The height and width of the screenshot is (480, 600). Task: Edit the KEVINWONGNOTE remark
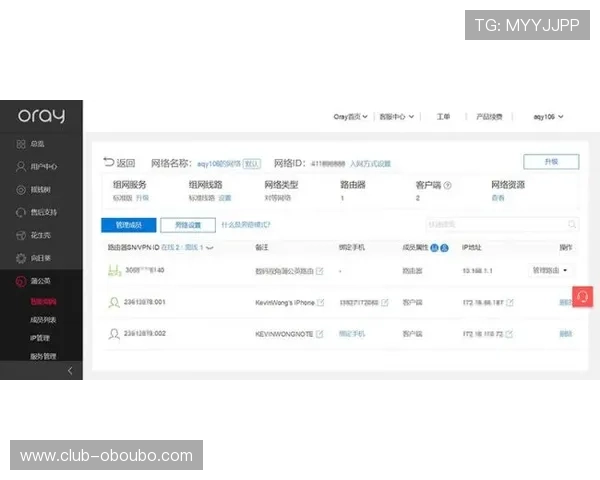(320, 334)
